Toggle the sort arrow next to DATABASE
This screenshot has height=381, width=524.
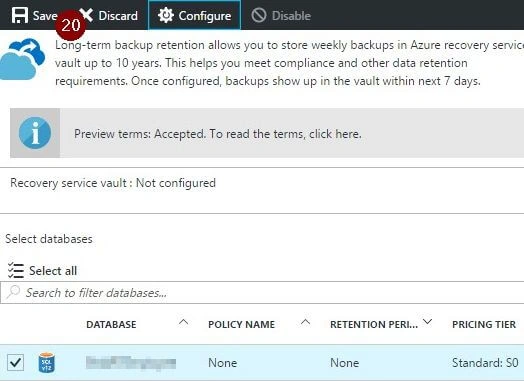click(x=183, y=322)
